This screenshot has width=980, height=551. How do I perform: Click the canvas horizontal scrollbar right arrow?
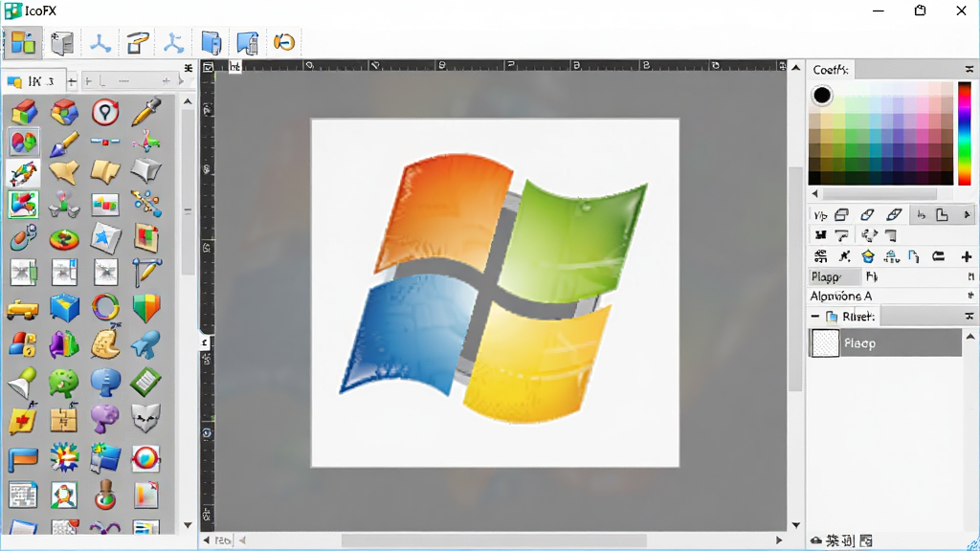click(x=779, y=540)
